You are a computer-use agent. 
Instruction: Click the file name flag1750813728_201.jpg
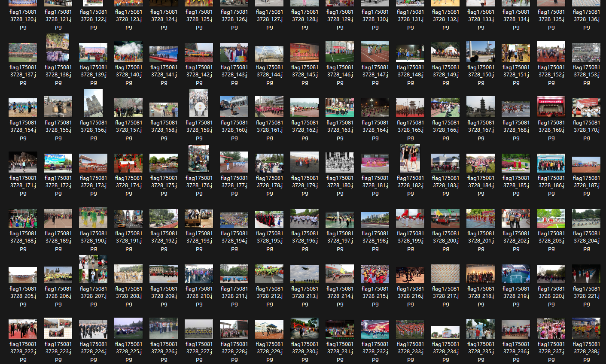[481, 241]
